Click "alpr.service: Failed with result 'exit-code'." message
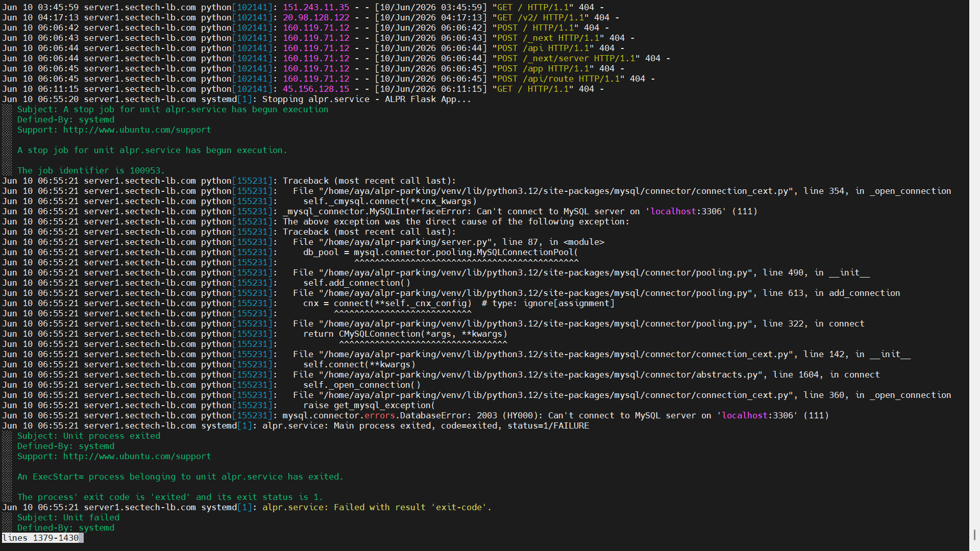Viewport: 980px width, 551px height. (377, 507)
